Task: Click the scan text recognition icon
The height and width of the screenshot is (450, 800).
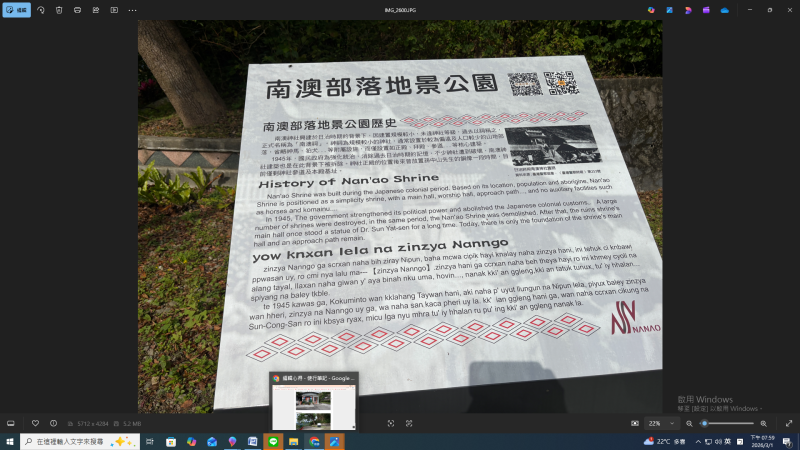Action: (409, 423)
